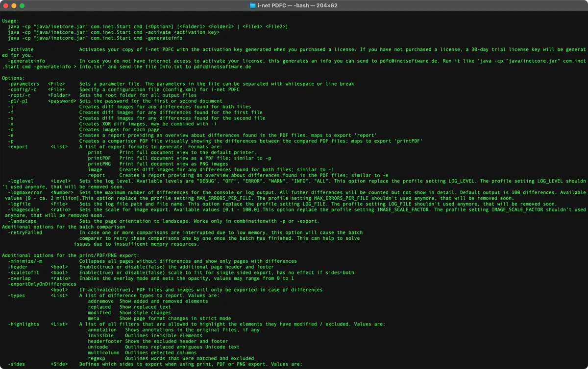
Task: Click the folder icon in the title bar
Action: click(253, 5)
